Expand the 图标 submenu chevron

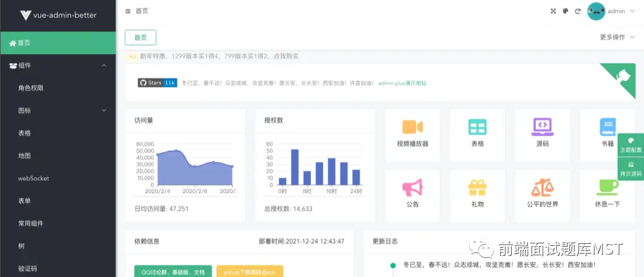point(104,111)
